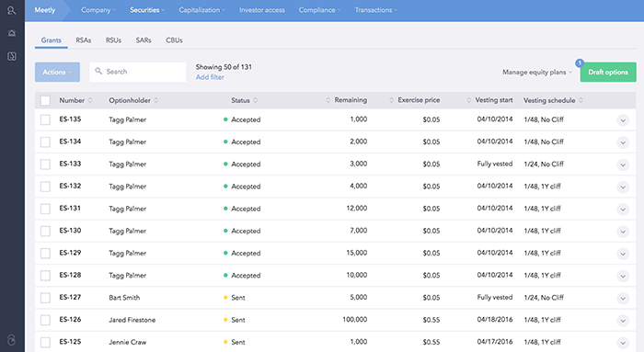Click the bottom-left sidebar profile icon

(11, 340)
